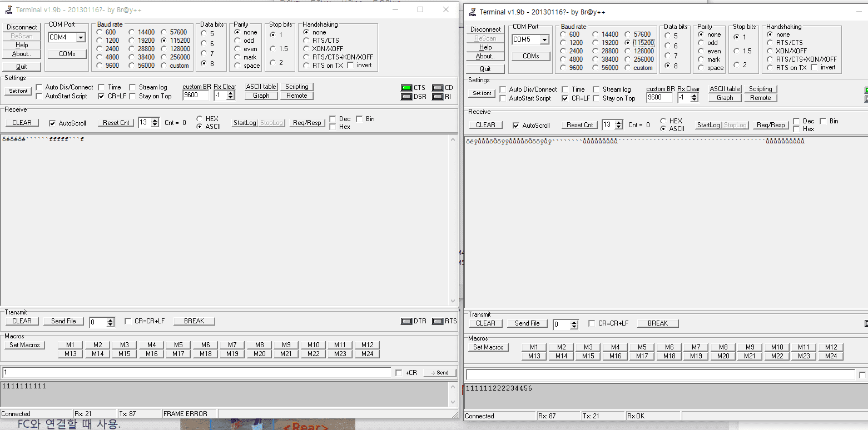Click Req/Resp in the COM5 window
Viewport: 868px width, 430px height.
pyautogui.click(x=771, y=125)
